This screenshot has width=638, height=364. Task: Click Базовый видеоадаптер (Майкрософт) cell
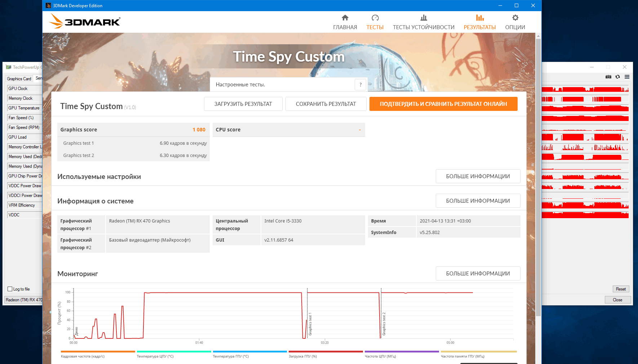(x=158, y=243)
